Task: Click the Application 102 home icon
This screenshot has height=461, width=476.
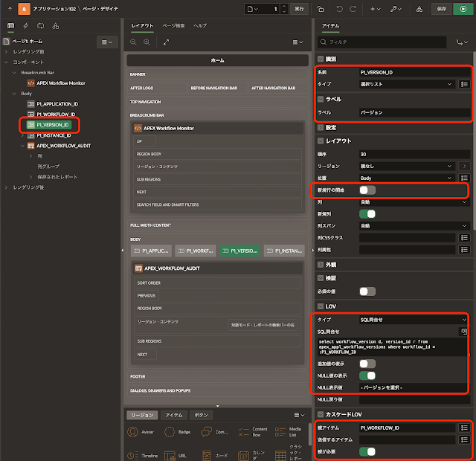Action: 24,9
